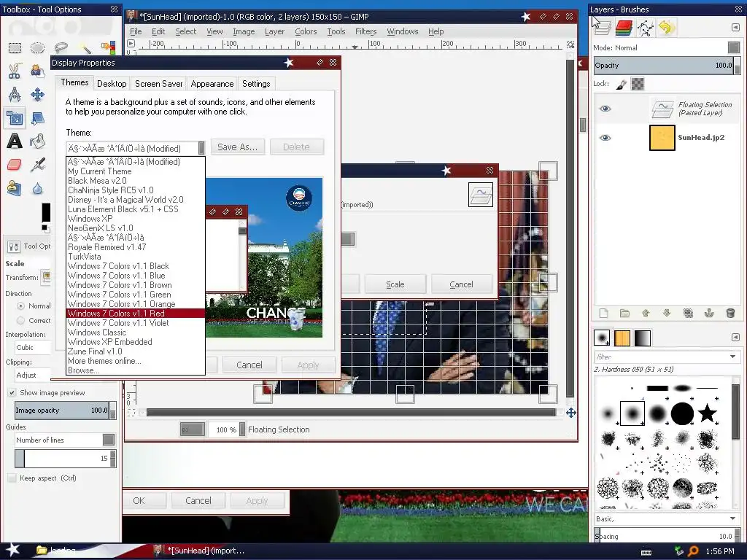Anchor the floating layer
The height and width of the screenshot is (560, 747).
(x=709, y=313)
